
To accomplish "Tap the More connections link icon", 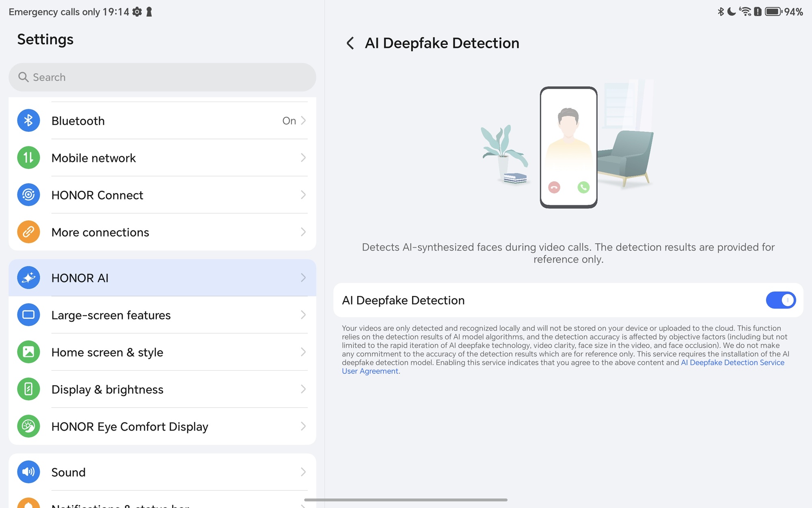I will (28, 232).
